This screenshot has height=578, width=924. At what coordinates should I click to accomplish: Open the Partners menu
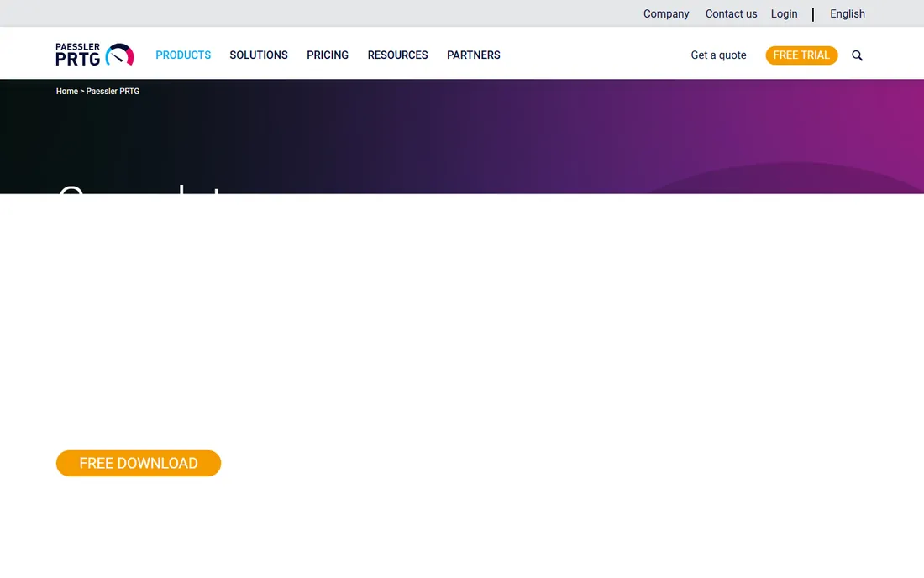(x=473, y=55)
